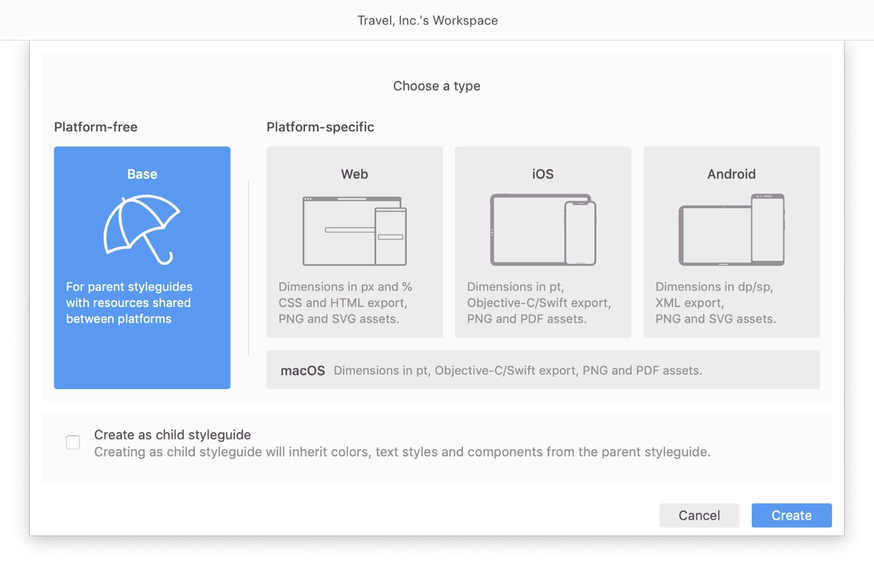
Task: Choose the macOS platform option
Action: pyautogui.click(x=543, y=370)
